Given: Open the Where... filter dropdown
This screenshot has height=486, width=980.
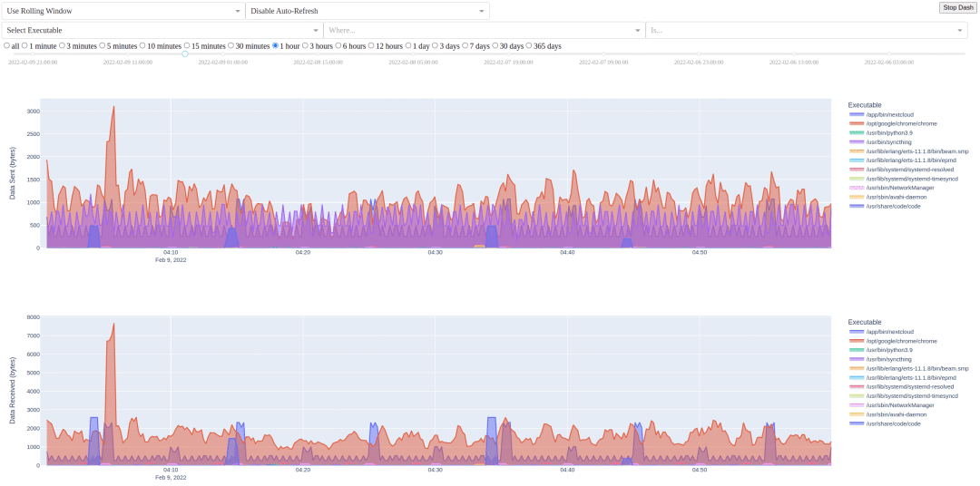Looking at the screenshot, I should pos(485,30).
